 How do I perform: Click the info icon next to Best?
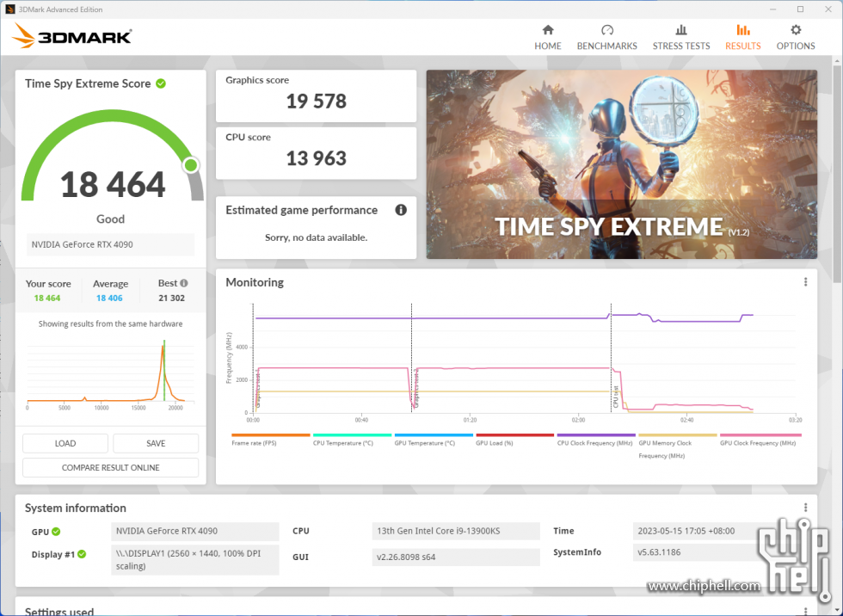(x=184, y=283)
